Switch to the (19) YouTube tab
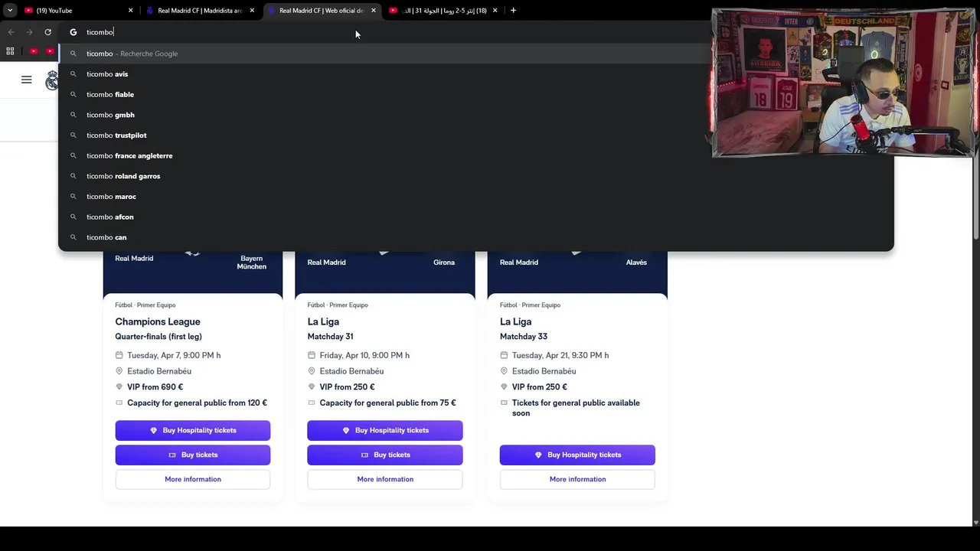The width and height of the screenshot is (980, 551). click(x=77, y=11)
